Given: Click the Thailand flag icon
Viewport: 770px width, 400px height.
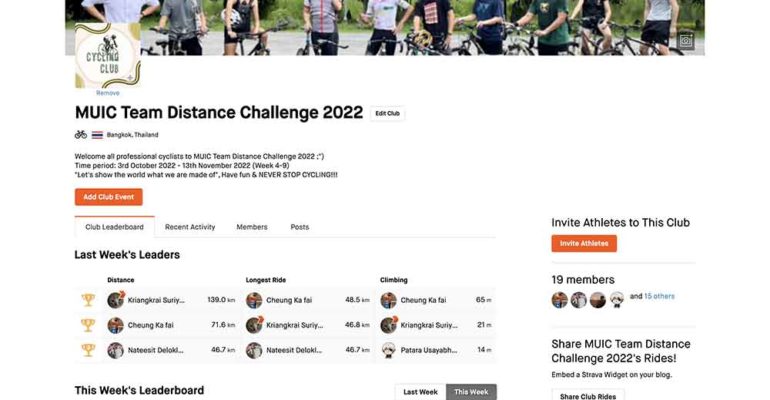Looking at the screenshot, I should (x=97, y=135).
